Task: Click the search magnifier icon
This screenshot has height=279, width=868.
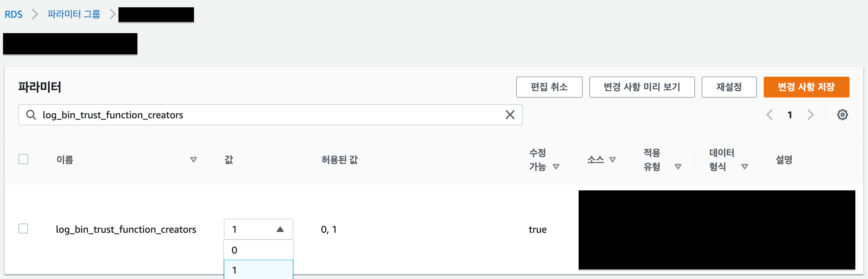Action: 31,114
